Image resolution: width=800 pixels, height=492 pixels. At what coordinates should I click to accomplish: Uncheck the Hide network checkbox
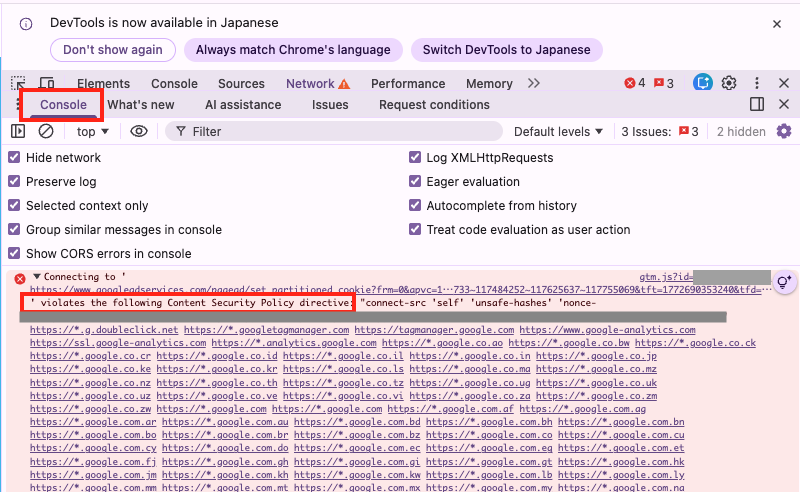pos(14,157)
